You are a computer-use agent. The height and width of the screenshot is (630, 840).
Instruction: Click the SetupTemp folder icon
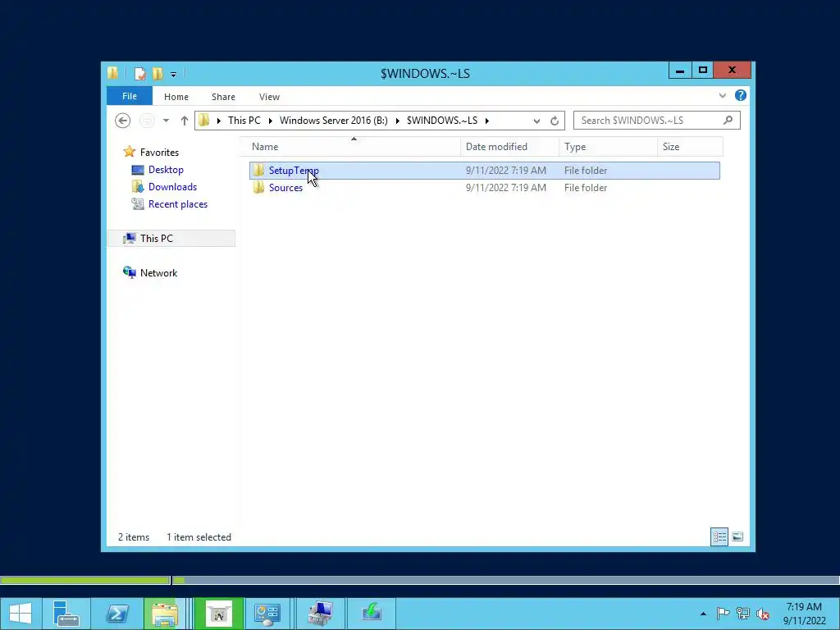258,171
